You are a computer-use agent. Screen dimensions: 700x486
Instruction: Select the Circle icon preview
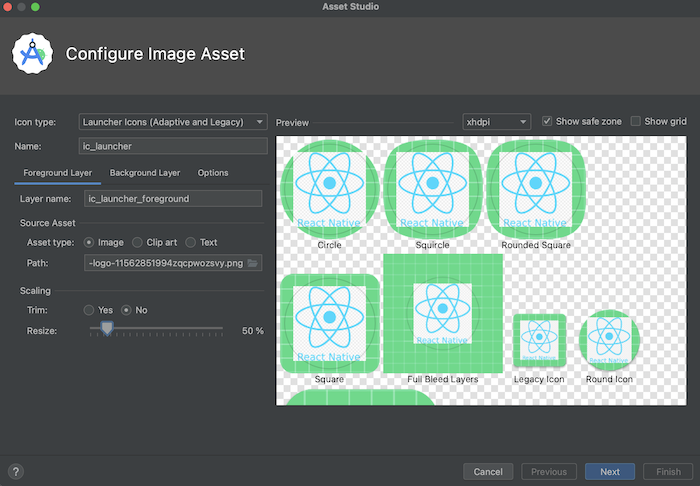(x=329, y=189)
